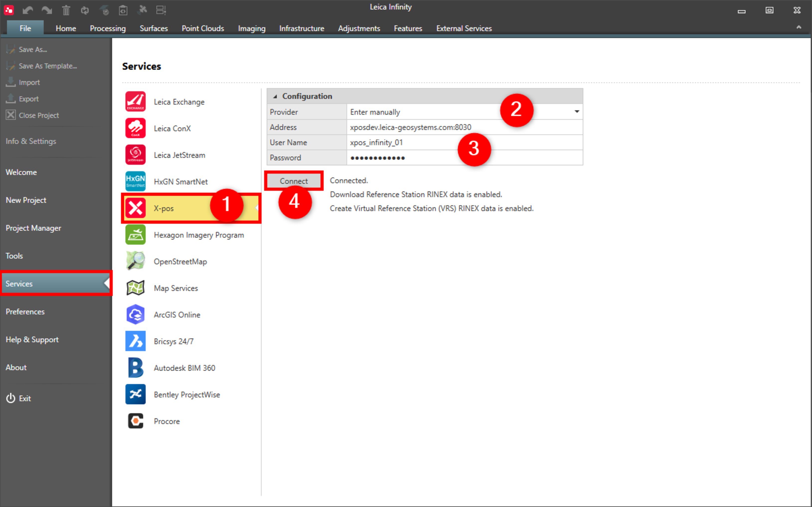812x507 pixels.
Task: Click the User Name input field
Action: (465, 142)
